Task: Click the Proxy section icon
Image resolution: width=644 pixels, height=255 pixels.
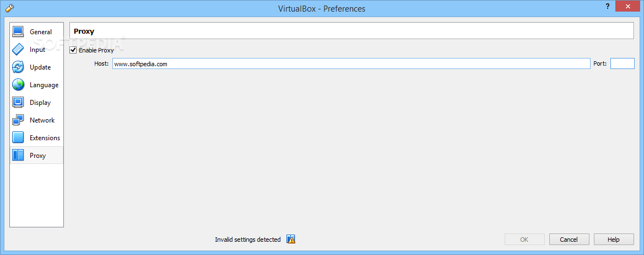Action: [x=18, y=156]
